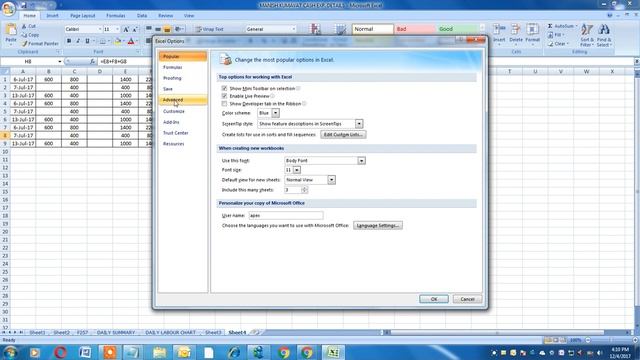Open the Opera browser from the taskbar

coord(60,352)
